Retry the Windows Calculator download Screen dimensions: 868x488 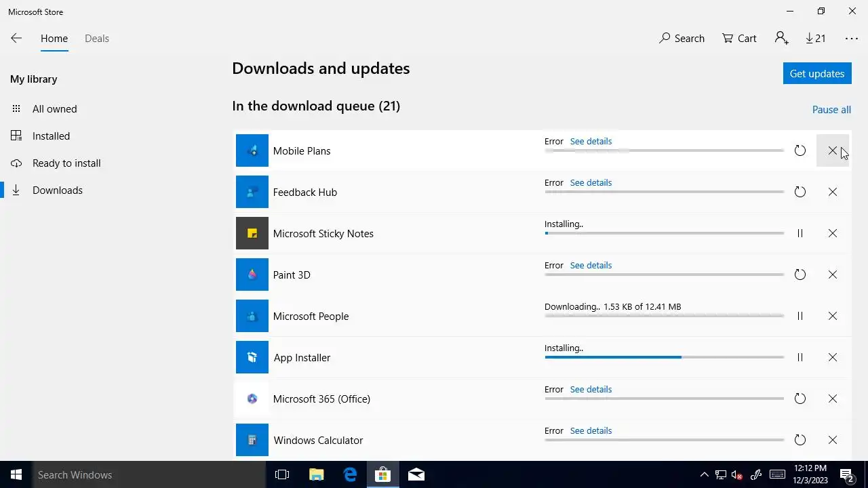coord(800,440)
